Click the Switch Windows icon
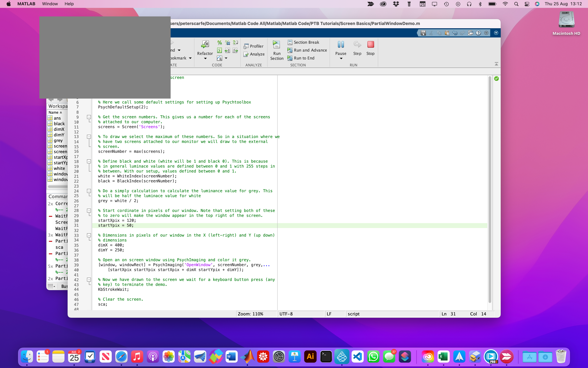The image size is (588, 368). [x=471, y=33]
